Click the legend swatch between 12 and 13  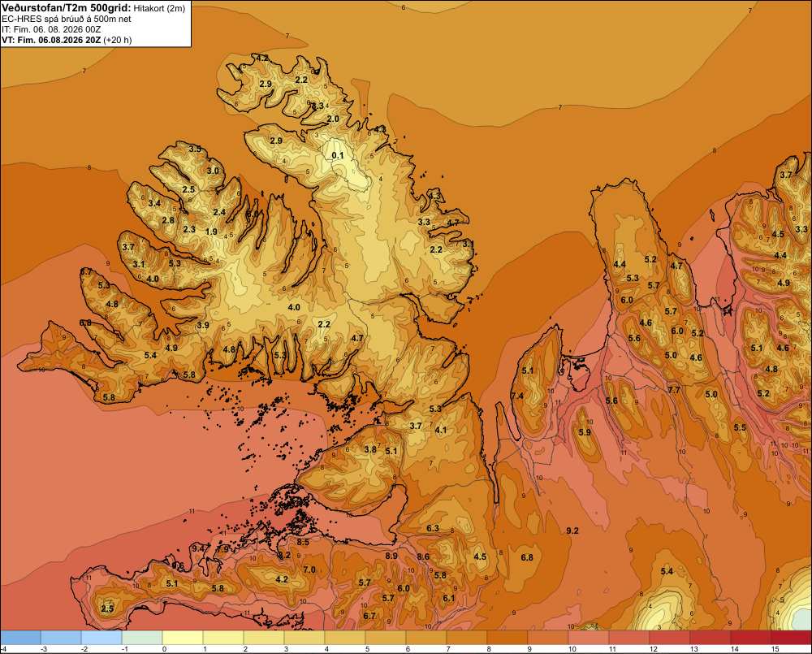point(670,638)
